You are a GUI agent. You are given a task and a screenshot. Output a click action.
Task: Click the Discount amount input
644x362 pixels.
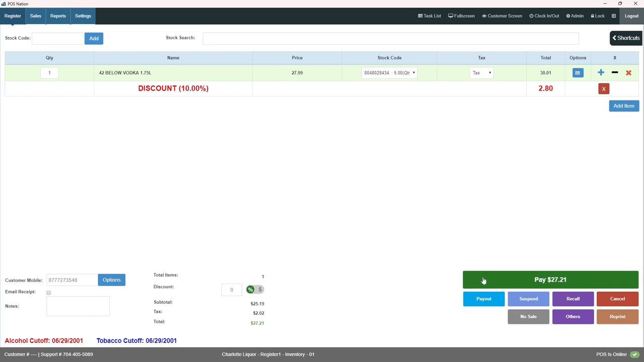tap(231, 290)
